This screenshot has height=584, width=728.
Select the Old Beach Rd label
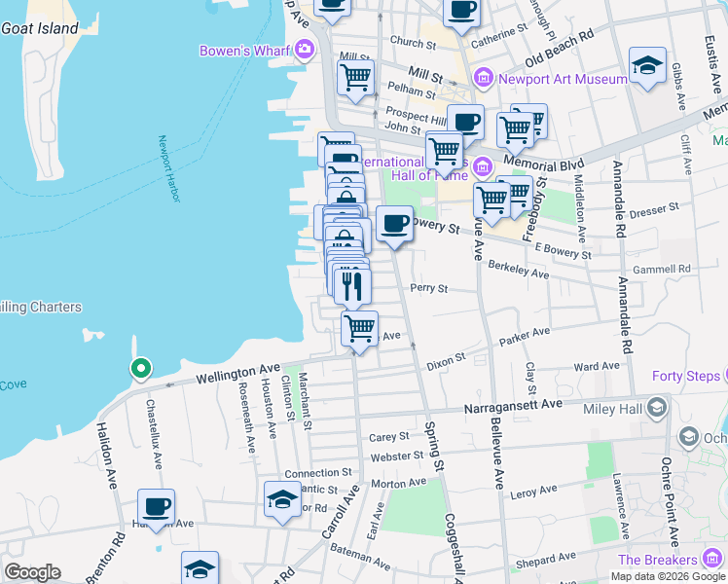click(x=560, y=48)
